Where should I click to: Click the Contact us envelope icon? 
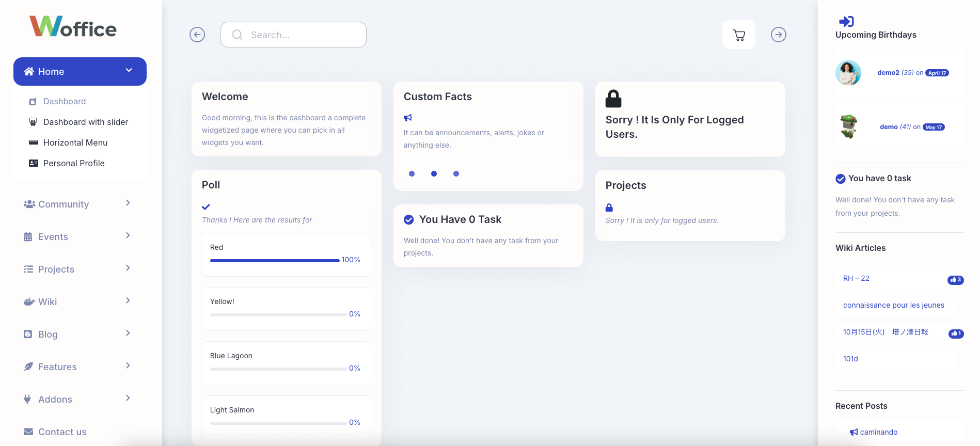(x=28, y=432)
